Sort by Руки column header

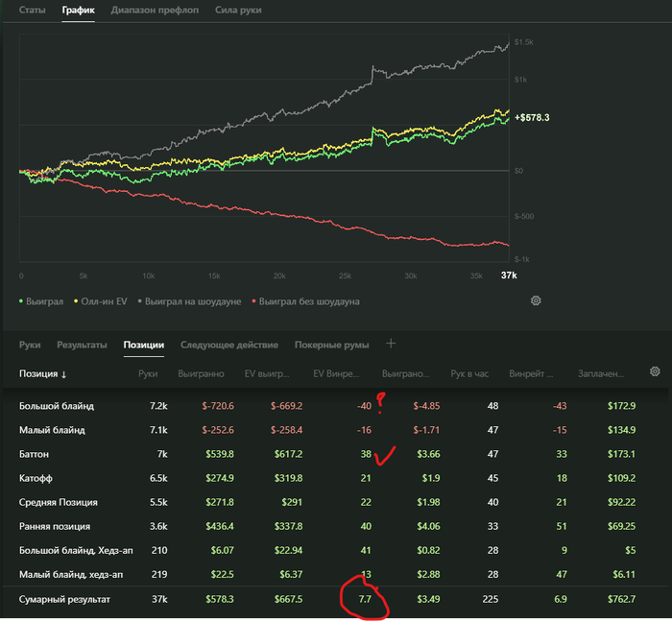pyautogui.click(x=148, y=373)
